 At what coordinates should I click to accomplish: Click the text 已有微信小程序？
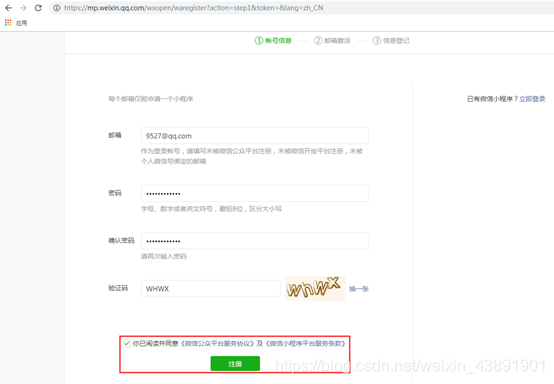pyautogui.click(x=493, y=99)
